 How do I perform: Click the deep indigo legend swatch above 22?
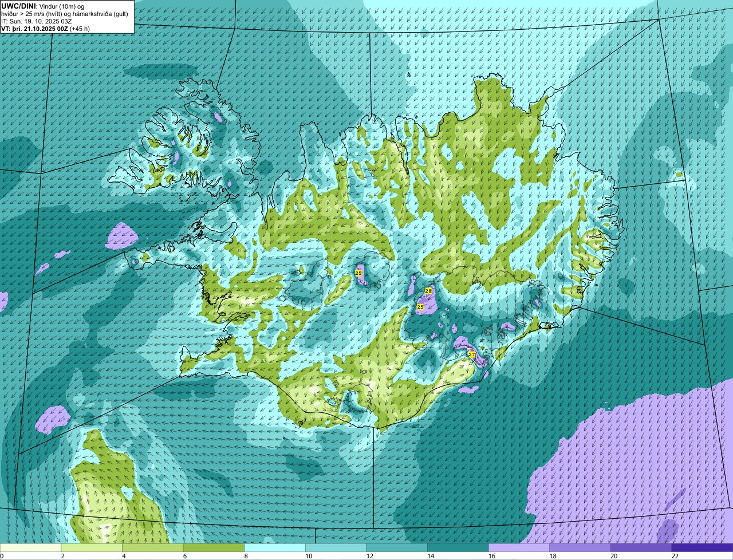click(702, 547)
